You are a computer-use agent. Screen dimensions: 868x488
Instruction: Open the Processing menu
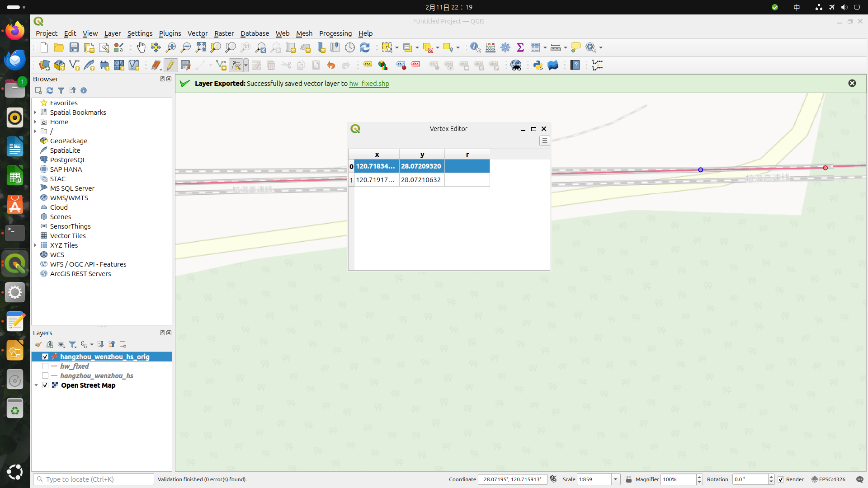point(335,33)
